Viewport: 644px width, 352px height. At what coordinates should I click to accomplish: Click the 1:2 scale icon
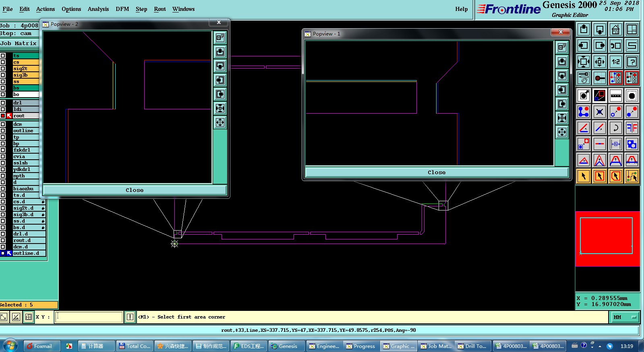[616, 62]
